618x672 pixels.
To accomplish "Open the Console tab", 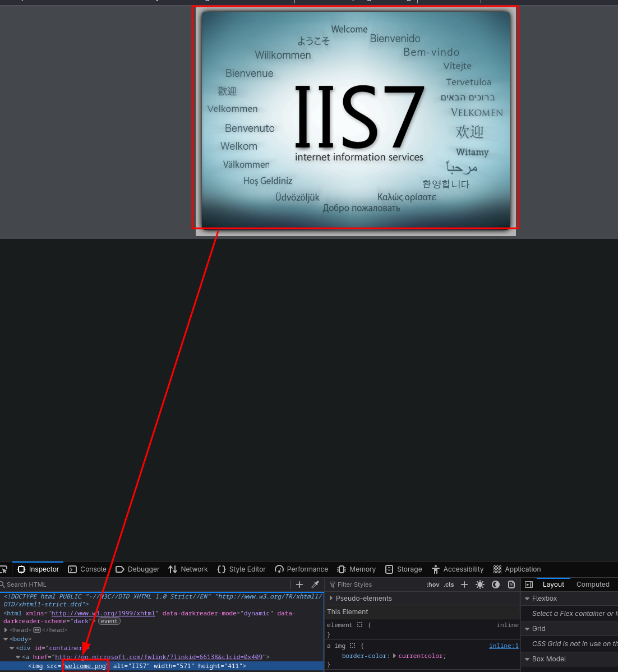I will point(87,569).
